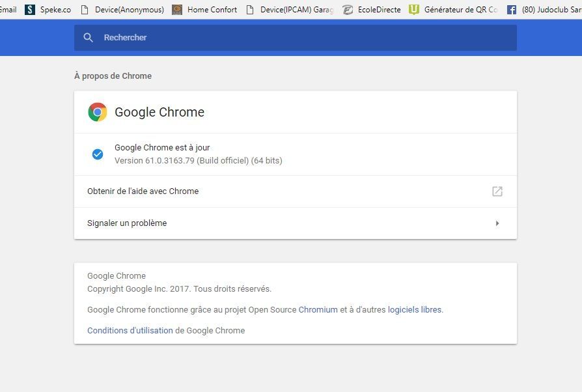Click the search magnifier icon
Screen dimensions: 582x392
pos(88,38)
